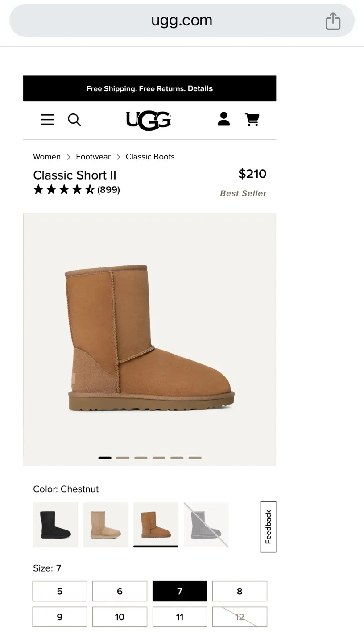Jump to the second carousel image dot
Viewport: 364px width, 643px height.
tap(123, 458)
